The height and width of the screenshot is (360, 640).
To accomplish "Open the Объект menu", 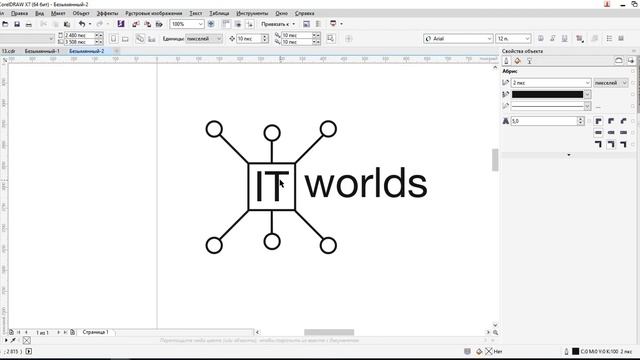I will pos(81,13).
